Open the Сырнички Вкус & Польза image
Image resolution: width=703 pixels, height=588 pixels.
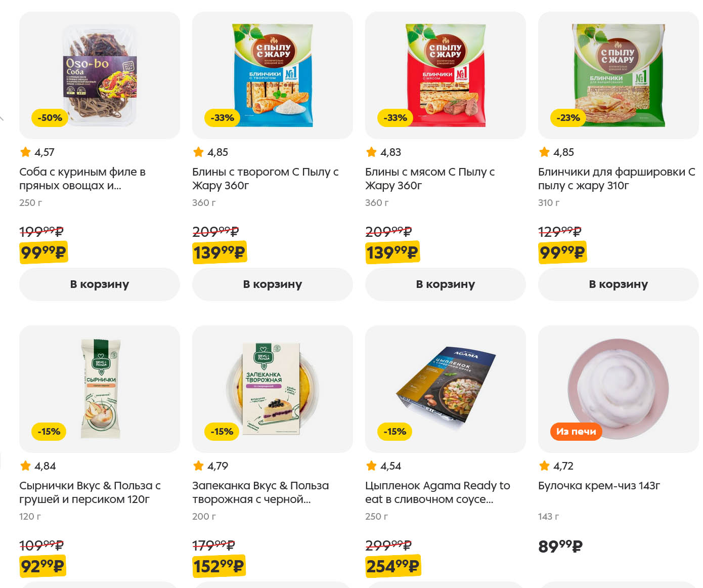tap(100, 389)
